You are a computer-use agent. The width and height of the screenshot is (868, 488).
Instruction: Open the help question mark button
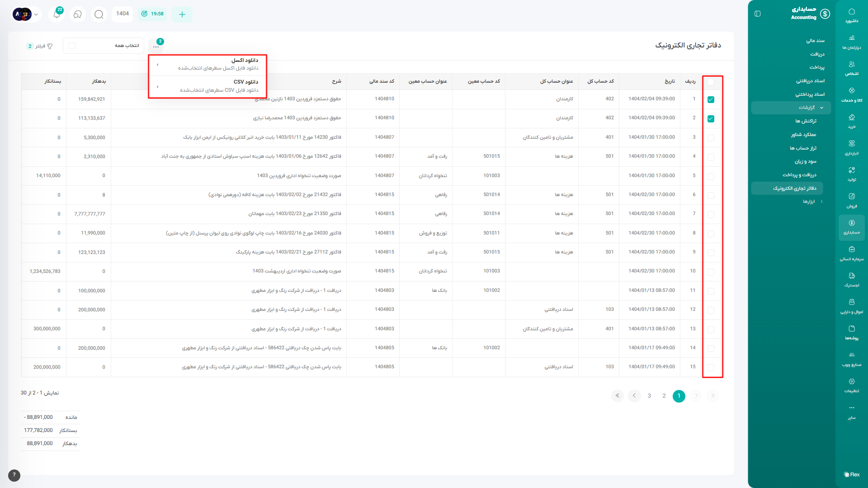pyautogui.click(x=14, y=475)
